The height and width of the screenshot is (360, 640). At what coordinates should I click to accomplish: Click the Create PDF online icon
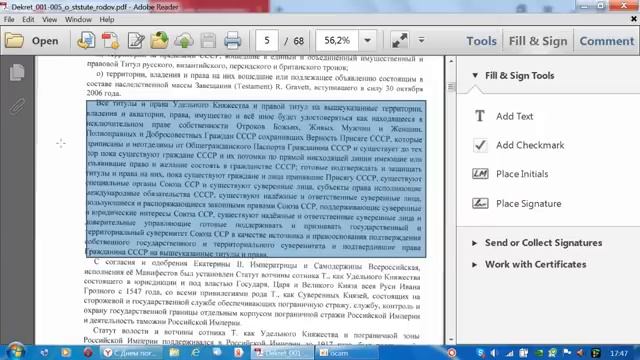click(86, 40)
